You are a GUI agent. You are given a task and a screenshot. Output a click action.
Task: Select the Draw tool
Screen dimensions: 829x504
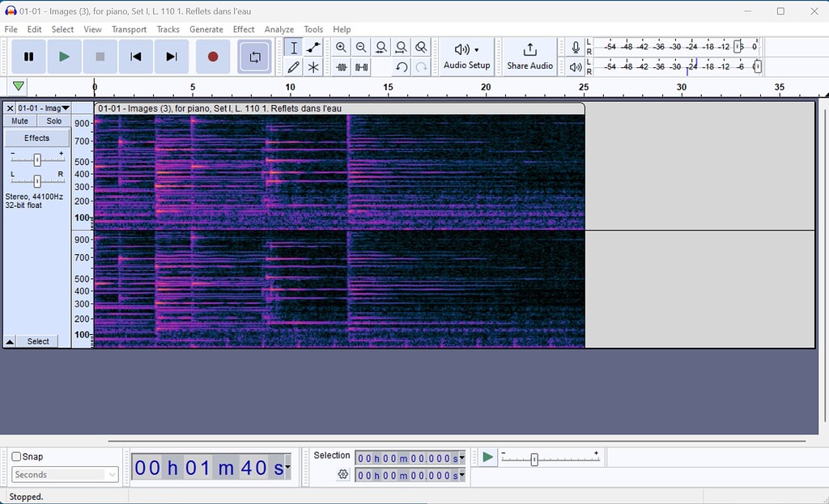coord(293,66)
